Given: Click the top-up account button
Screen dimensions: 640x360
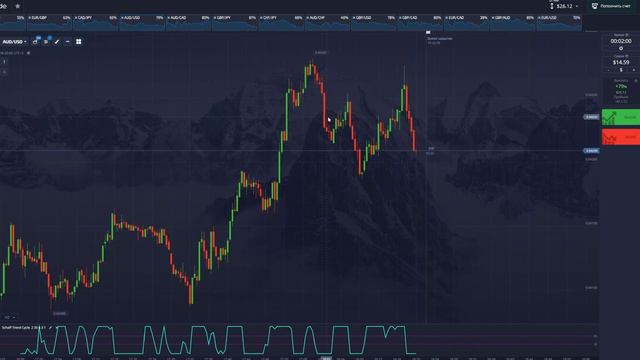Looking at the screenshot, I should click(x=612, y=6).
